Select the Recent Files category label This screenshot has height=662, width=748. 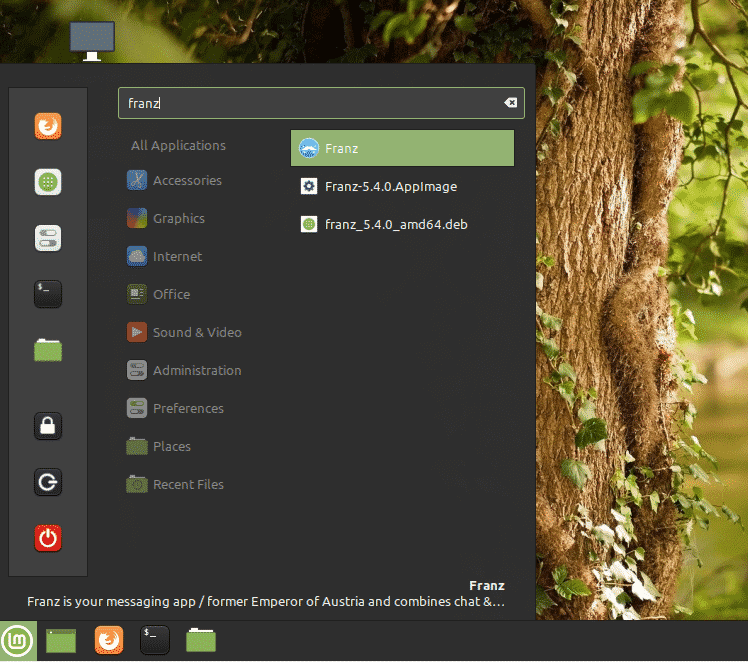tap(188, 484)
